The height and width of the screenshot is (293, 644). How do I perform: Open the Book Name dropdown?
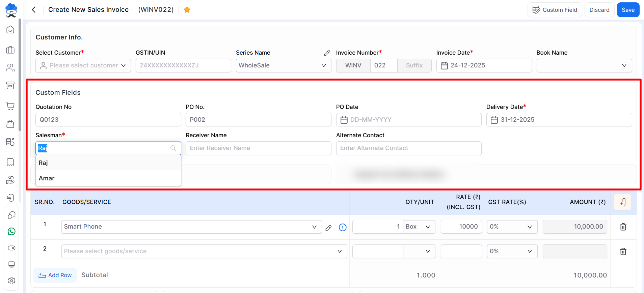(584, 65)
